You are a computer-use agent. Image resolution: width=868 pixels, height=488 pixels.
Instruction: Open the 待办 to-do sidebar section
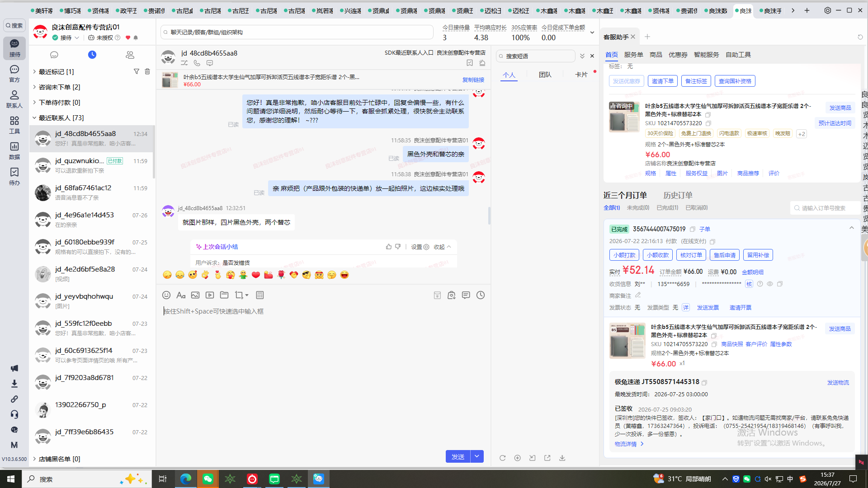point(14,177)
